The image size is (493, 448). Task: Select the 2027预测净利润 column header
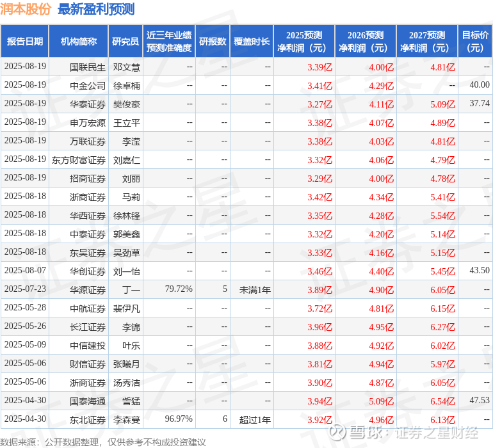tap(427, 41)
